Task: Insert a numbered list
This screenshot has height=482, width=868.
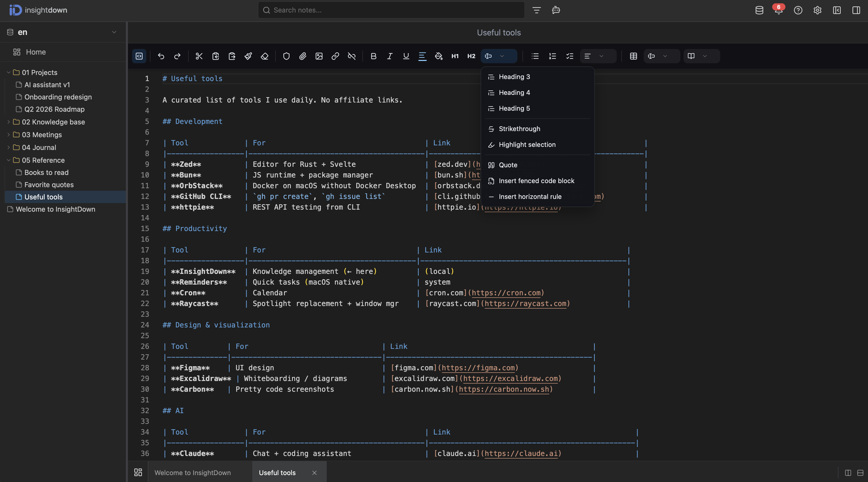Action: 553,56
